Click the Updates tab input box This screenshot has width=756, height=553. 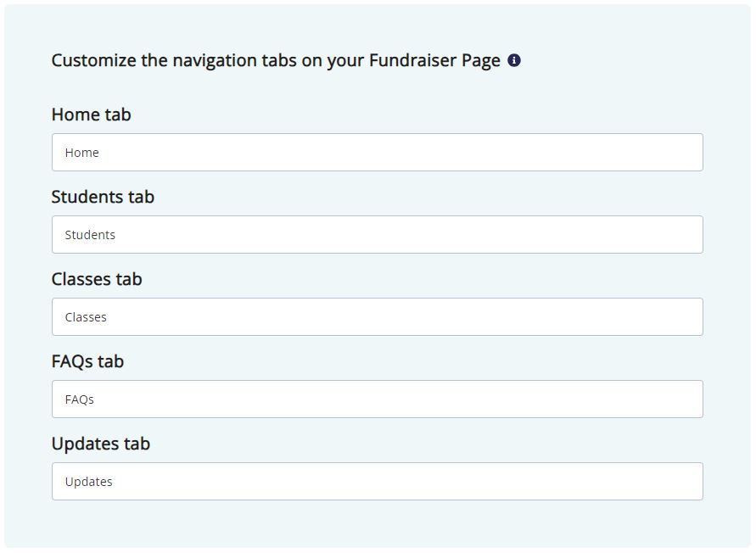(377, 482)
